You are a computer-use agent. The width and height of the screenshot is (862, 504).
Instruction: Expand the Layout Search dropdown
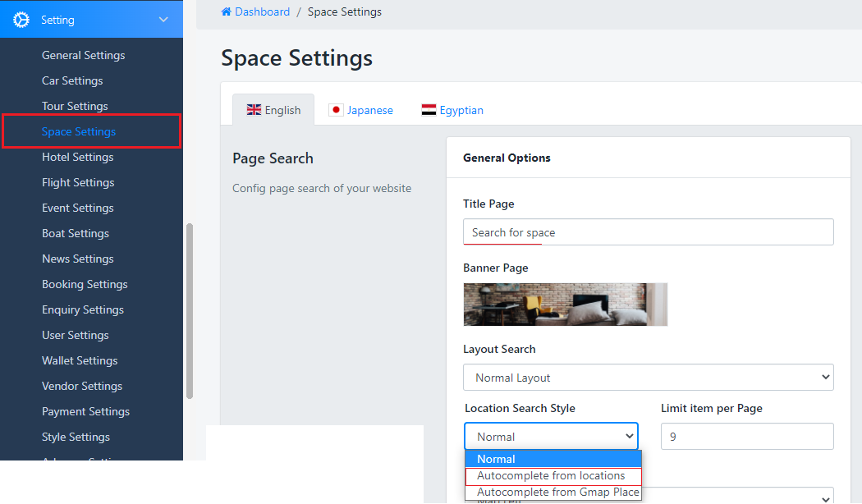[x=648, y=378]
